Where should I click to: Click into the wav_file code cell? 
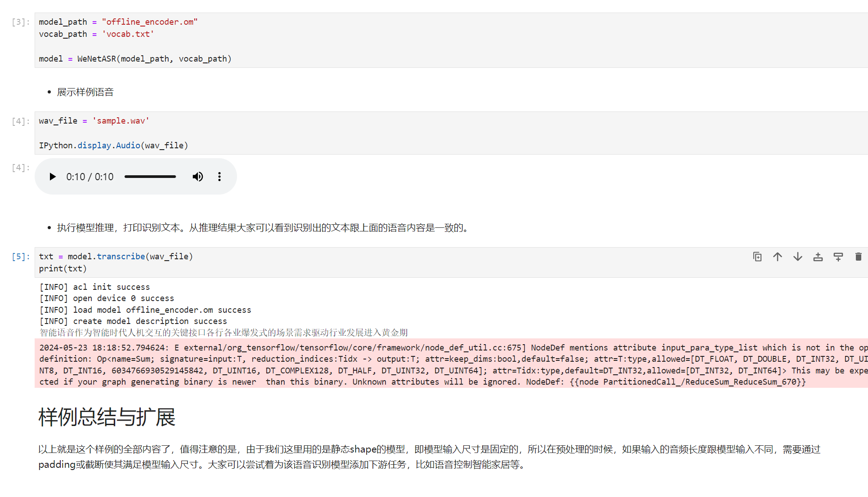click(451, 133)
